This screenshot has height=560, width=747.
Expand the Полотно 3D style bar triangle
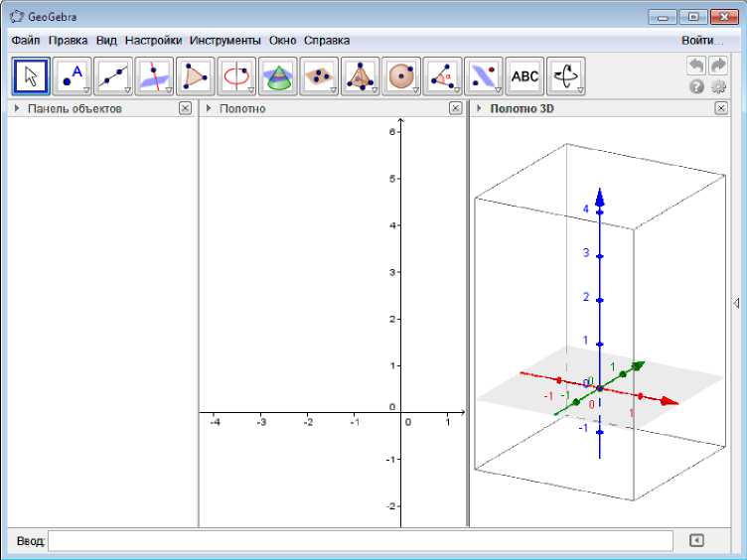coord(480,108)
